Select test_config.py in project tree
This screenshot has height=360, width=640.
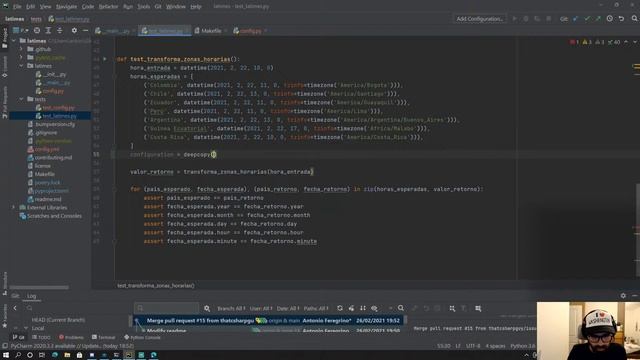click(x=58, y=107)
